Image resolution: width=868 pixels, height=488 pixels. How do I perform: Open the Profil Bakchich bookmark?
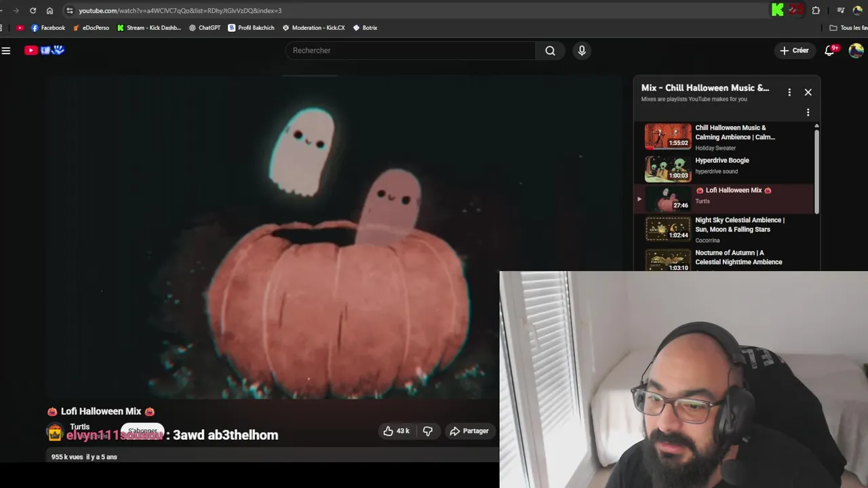[251, 28]
